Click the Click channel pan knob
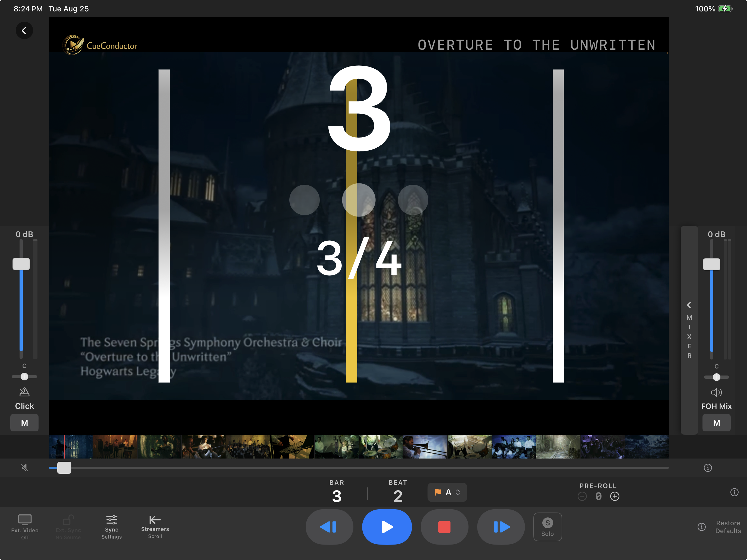Image resolution: width=747 pixels, height=560 pixels. click(x=24, y=376)
